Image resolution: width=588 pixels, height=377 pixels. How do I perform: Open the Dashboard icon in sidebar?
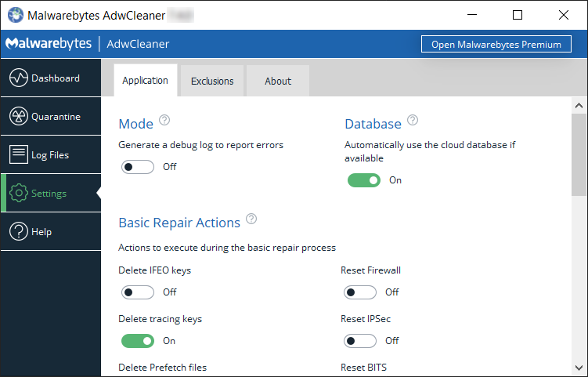19,78
